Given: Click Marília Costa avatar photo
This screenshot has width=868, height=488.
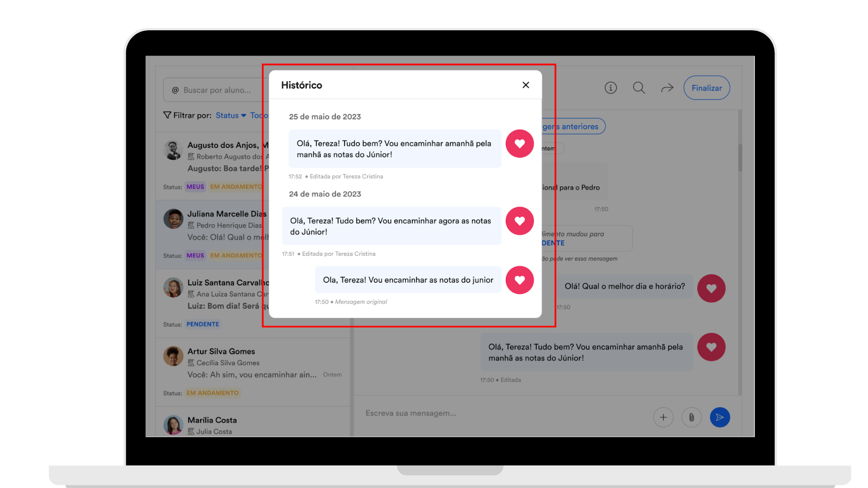Looking at the screenshot, I should 173,425.
